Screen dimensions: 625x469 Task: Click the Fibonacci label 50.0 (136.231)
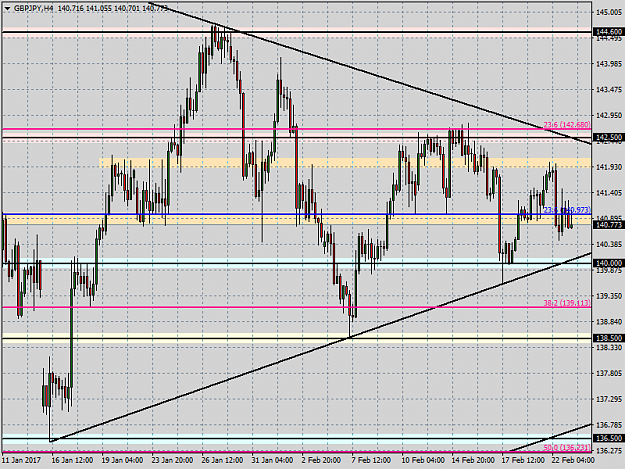(x=567, y=448)
